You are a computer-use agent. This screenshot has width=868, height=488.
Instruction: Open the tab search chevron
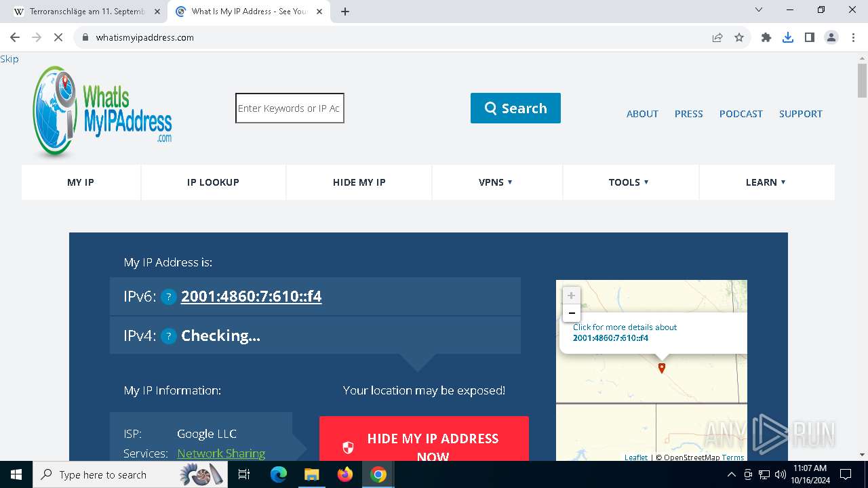[x=759, y=10]
